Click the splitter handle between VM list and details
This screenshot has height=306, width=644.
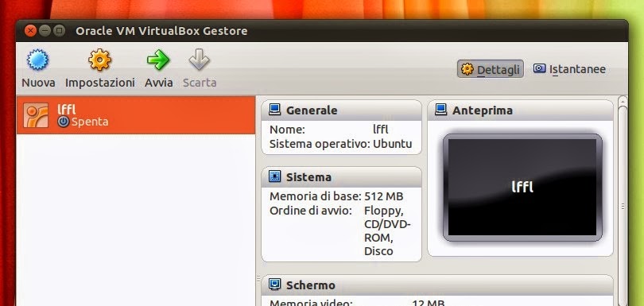point(258,279)
